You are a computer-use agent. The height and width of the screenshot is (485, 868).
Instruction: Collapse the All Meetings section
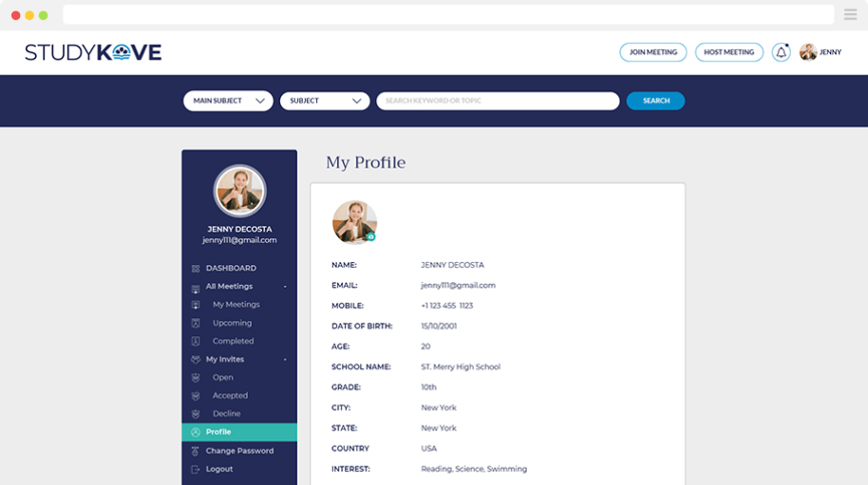[x=284, y=287]
